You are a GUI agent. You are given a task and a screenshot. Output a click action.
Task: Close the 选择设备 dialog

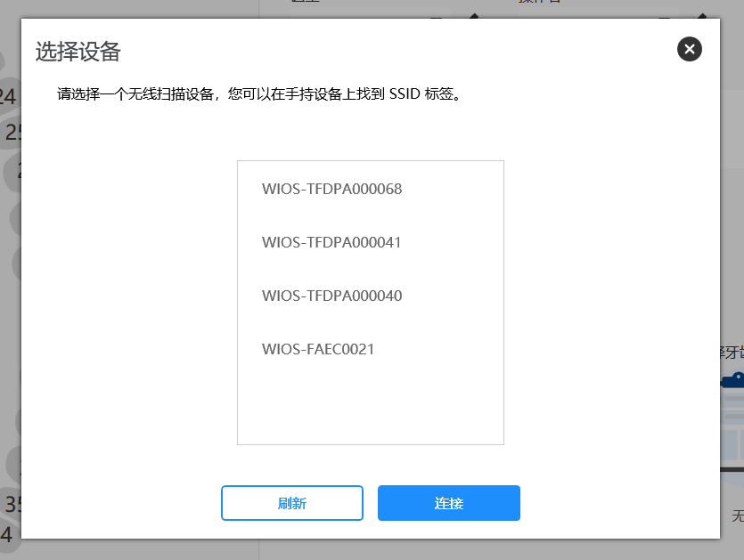pyautogui.click(x=690, y=49)
